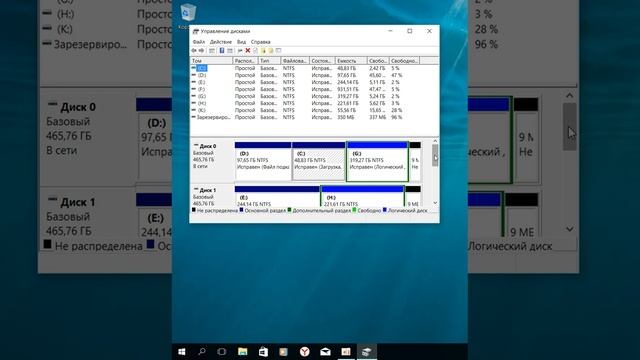This screenshot has height=360, width=640.
Task: Select volume (H:) in the volume list
Action: coord(202,103)
